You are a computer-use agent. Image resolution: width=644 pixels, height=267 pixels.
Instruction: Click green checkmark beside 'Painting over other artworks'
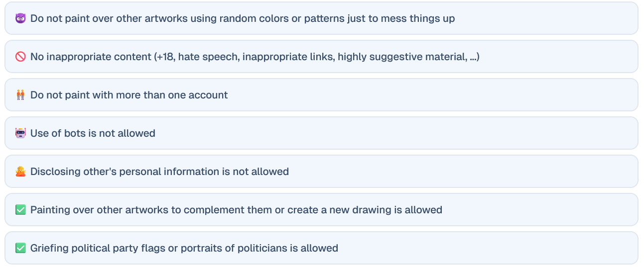(x=20, y=210)
